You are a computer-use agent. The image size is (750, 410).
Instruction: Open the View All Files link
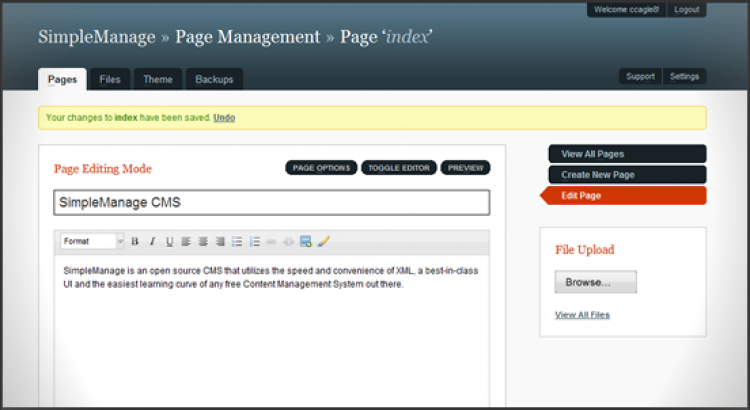582,315
